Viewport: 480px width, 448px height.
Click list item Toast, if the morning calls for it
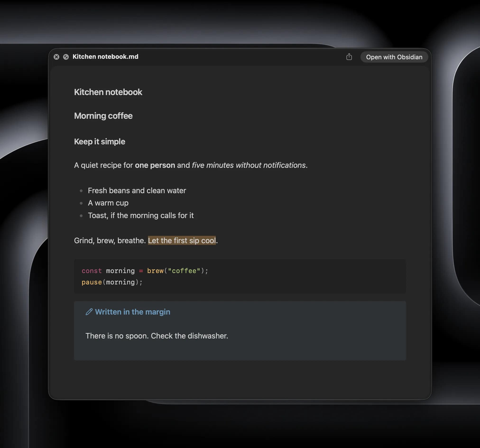coord(141,215)
